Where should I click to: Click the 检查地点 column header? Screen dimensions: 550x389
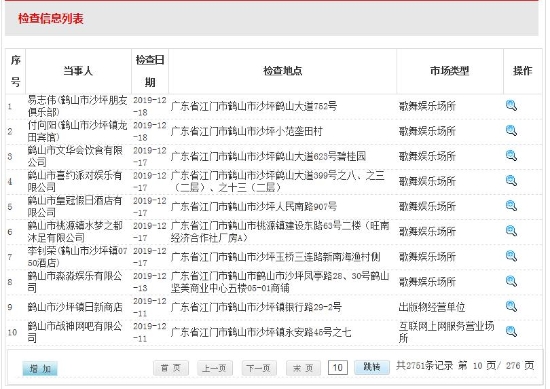tap(283, 71)
